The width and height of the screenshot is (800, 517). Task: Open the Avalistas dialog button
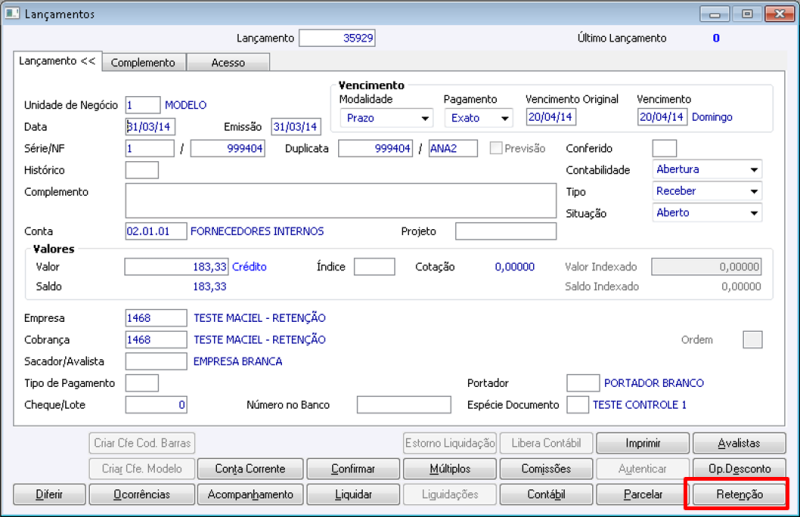click(738, 443)
